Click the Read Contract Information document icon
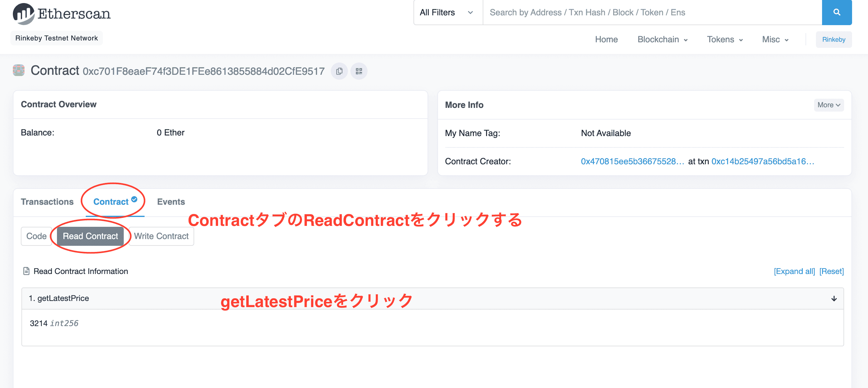Screen dimensions: 868x388 pyautogui.click(x=26, y=271)
